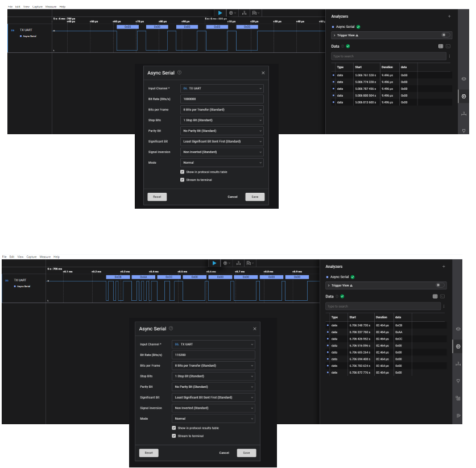Open timing marker flag dropdown in lower toolbar

pos(250,263)
